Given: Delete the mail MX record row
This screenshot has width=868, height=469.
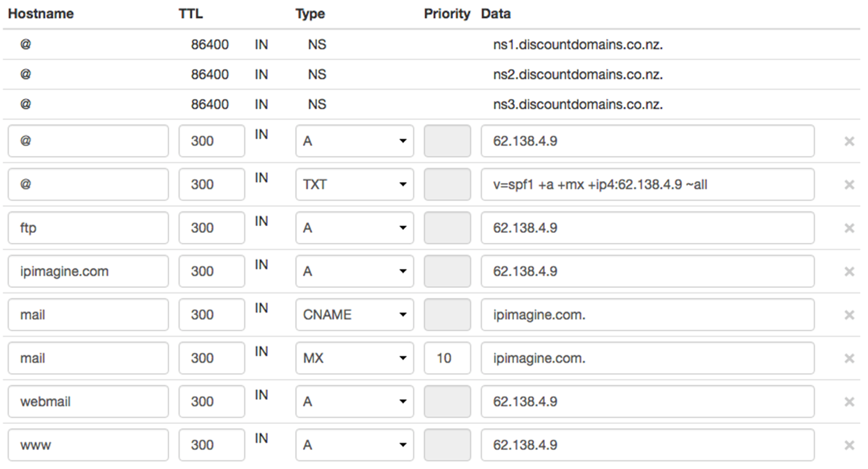Looking at the screenshot, I should pyautogui.click(x=849, y=358).
